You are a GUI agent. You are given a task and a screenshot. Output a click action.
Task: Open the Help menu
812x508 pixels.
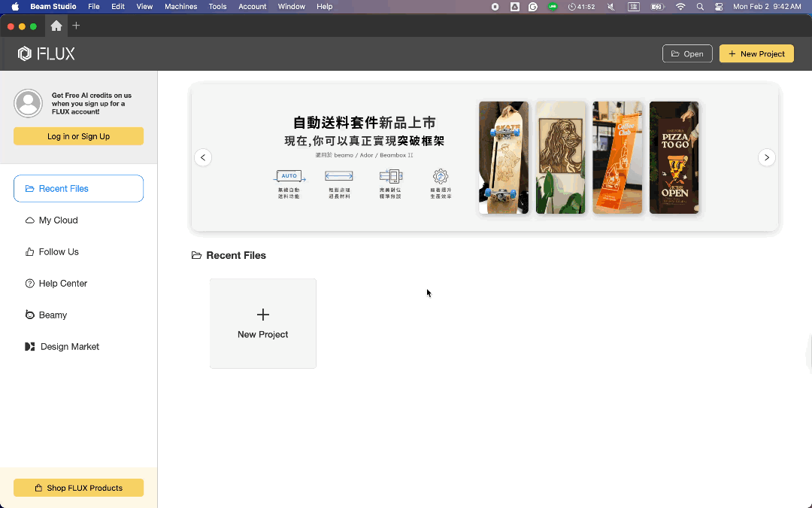[325, 7]
